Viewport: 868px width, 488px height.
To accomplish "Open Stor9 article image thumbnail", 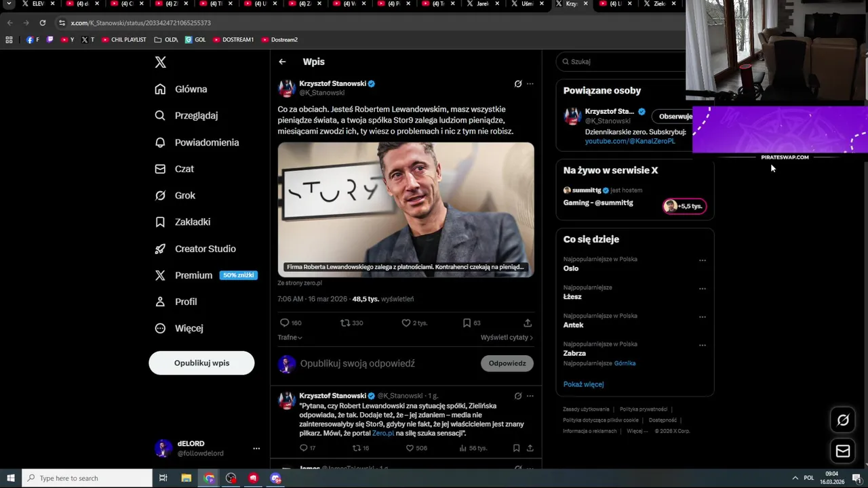I will pyautogui.click(x=406, y=209).
